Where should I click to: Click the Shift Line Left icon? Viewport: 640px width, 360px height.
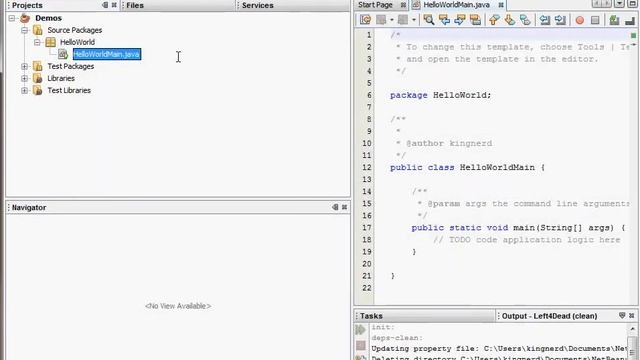click(x=545, y=20)
